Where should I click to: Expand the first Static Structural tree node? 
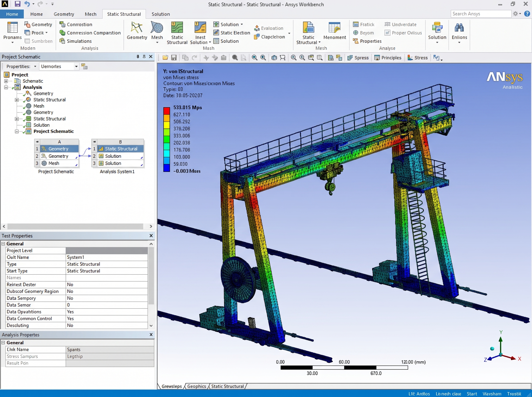tap(17, 100)
